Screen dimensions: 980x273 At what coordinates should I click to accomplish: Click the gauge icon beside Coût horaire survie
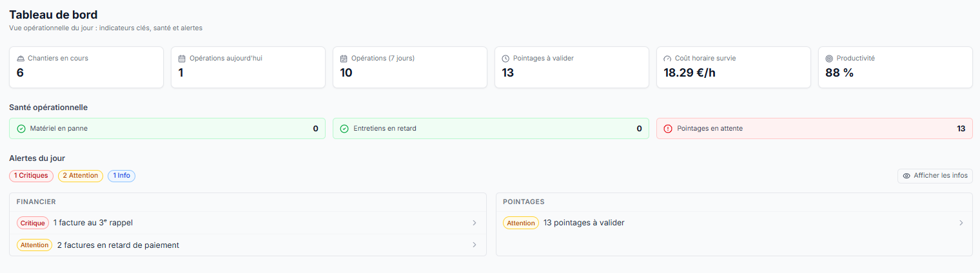[667, 58]
